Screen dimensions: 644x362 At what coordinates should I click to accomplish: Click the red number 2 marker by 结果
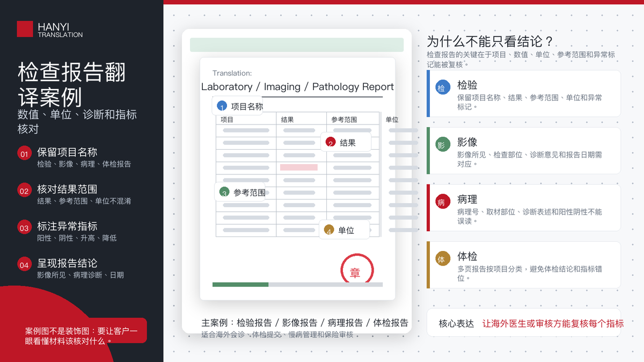click(331, 142)
